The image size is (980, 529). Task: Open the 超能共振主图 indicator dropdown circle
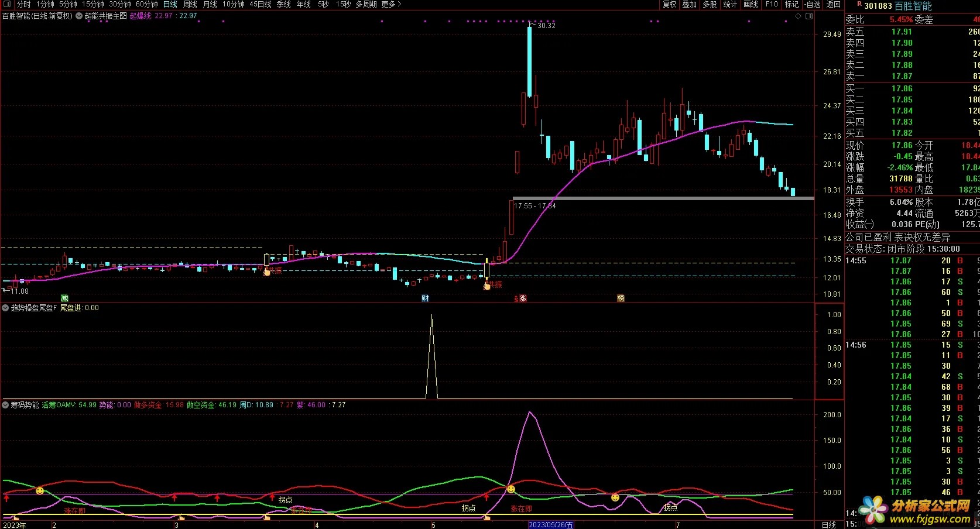coord(79,16)
